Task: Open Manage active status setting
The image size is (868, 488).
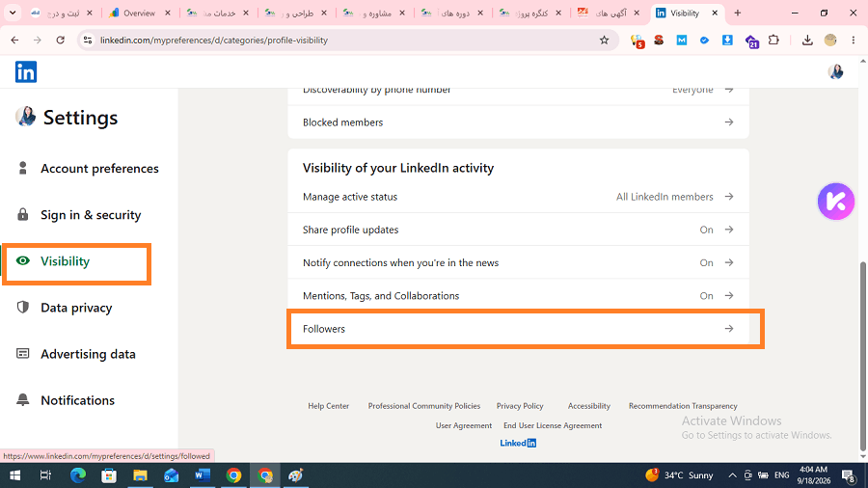Action: [518, 197]
